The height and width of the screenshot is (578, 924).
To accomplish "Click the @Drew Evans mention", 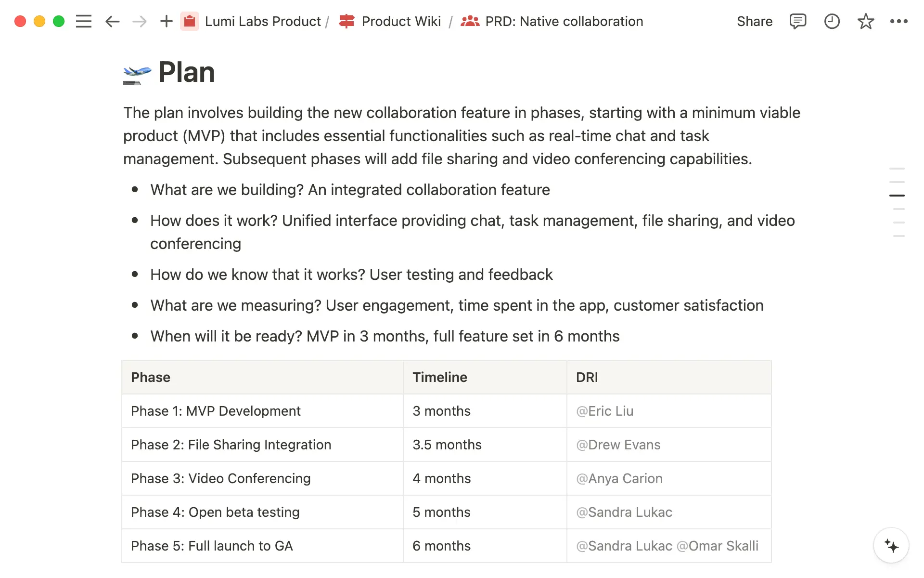I will 618,445.
